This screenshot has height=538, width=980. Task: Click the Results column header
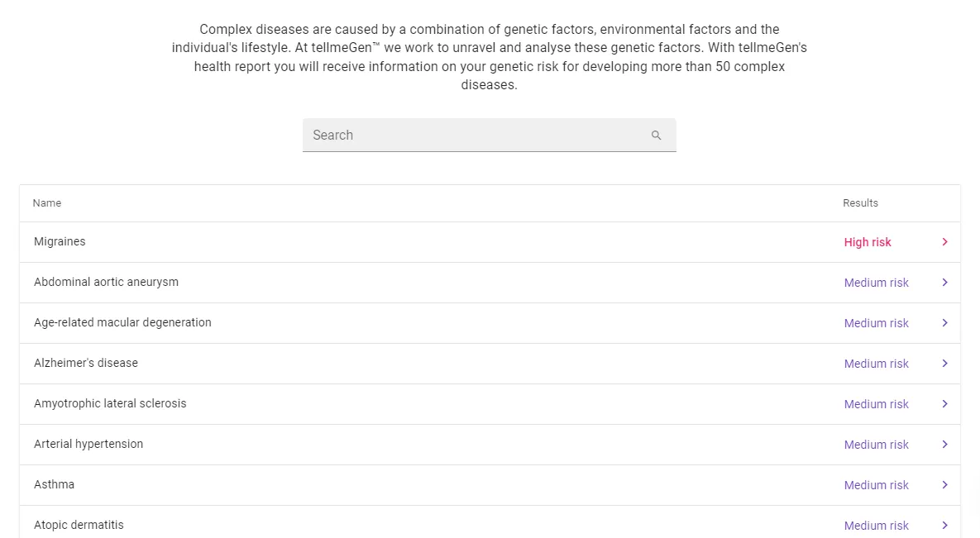click(860, 203)
